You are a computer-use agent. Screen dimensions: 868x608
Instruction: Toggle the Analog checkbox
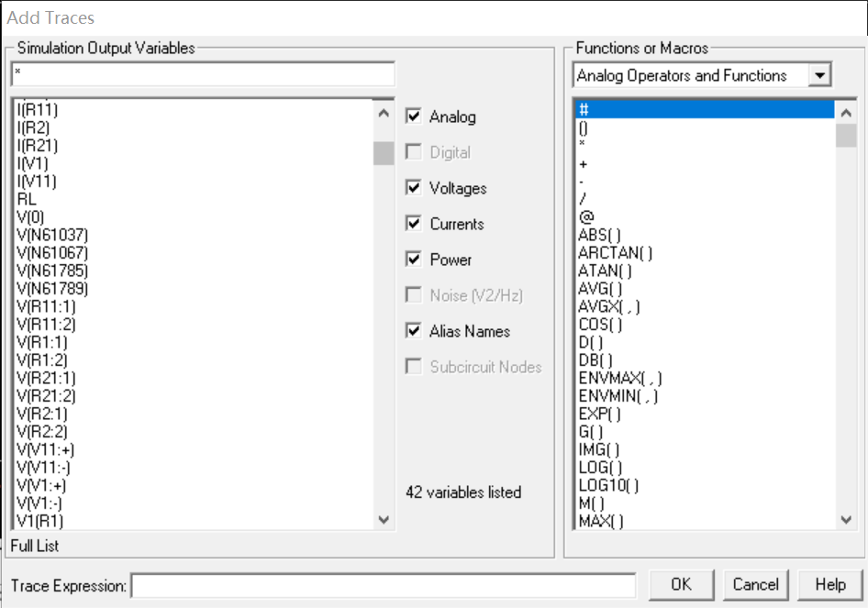414,116
